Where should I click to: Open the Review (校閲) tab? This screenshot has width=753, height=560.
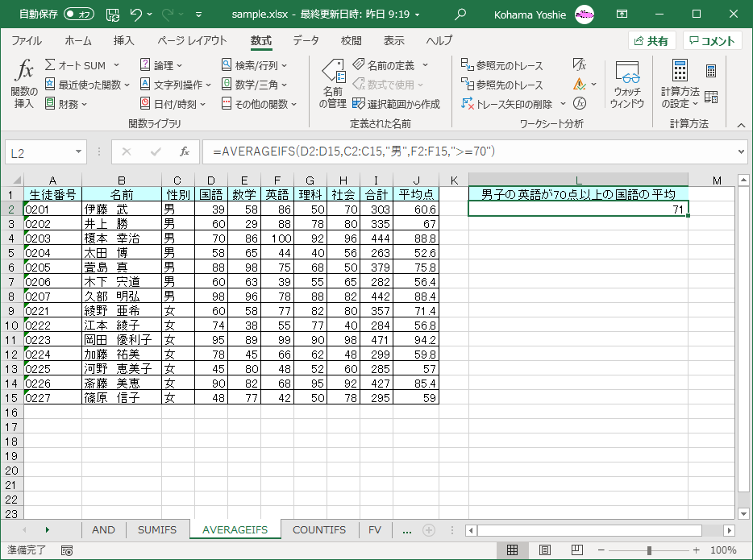(351, 41)
